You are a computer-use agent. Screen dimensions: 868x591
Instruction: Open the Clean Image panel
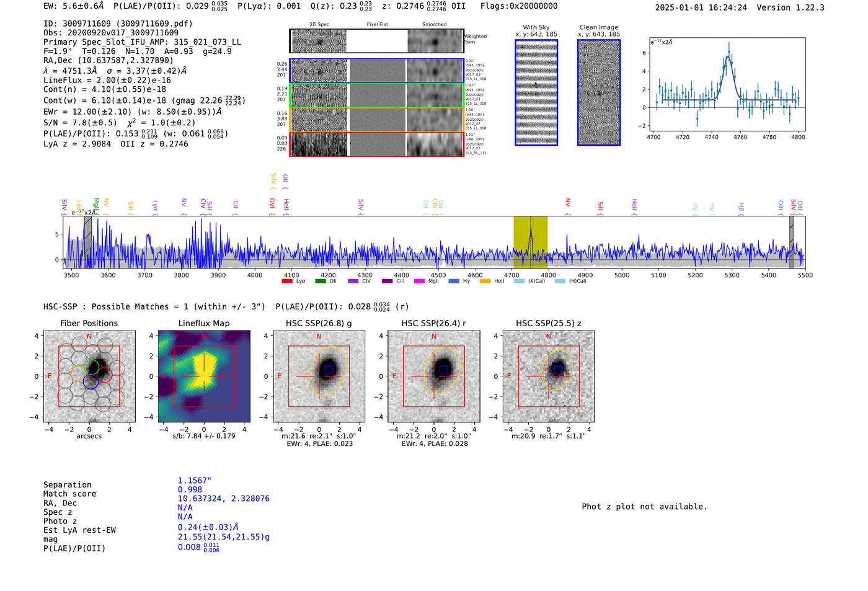(599, 92)
